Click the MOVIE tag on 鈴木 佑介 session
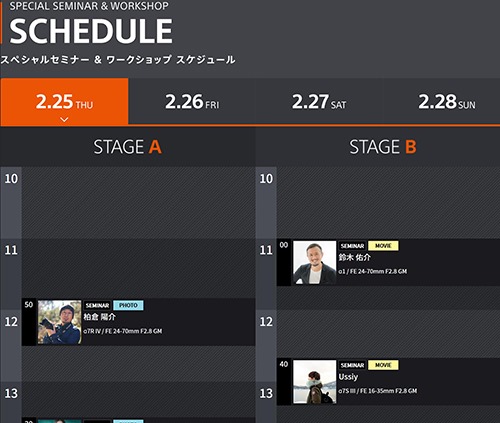Viewport: 500px width, 423px height. (383, 246)
